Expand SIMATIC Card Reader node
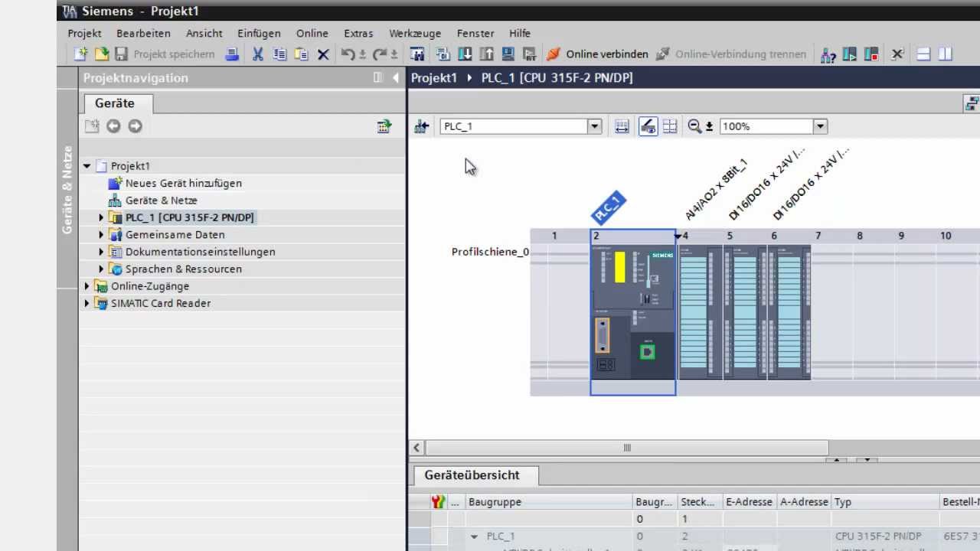This screenshot has width=980, height=551. [x=87, y=304]
